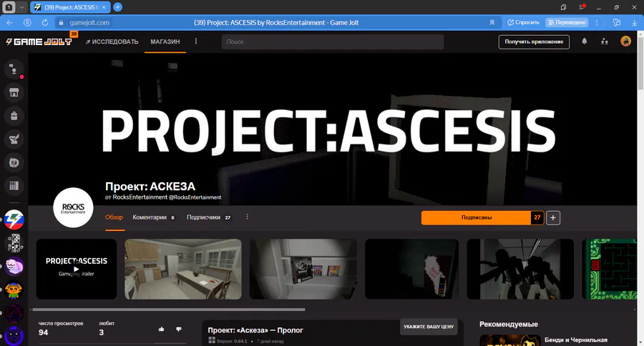Click the Спросить assistant button
Image resolution: width=644 pixels, height=346 pixels.
click(523, 23)
